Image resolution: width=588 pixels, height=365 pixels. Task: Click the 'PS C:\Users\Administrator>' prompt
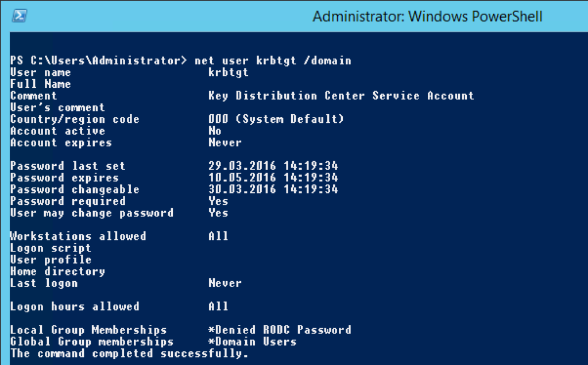pos(98,60)
